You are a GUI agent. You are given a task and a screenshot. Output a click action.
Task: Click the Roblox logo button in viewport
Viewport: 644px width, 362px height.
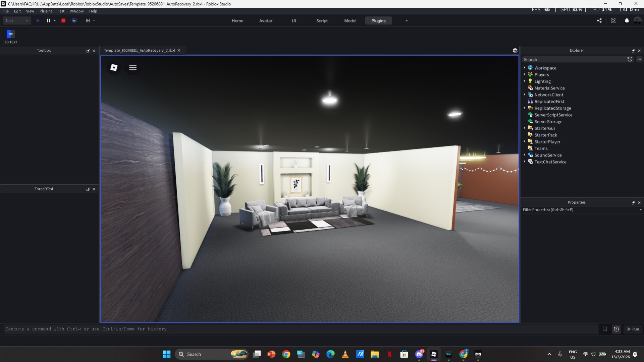click(x=114, y=67)
